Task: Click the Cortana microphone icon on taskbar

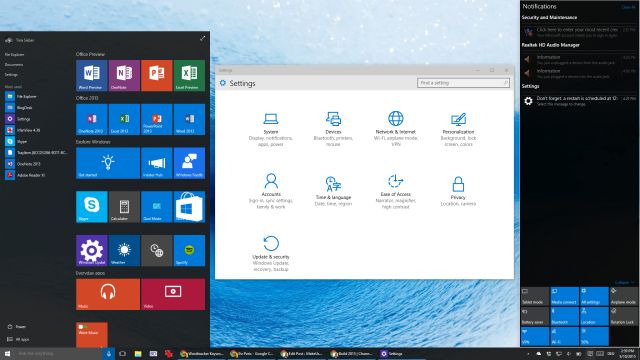Action: 109,353
